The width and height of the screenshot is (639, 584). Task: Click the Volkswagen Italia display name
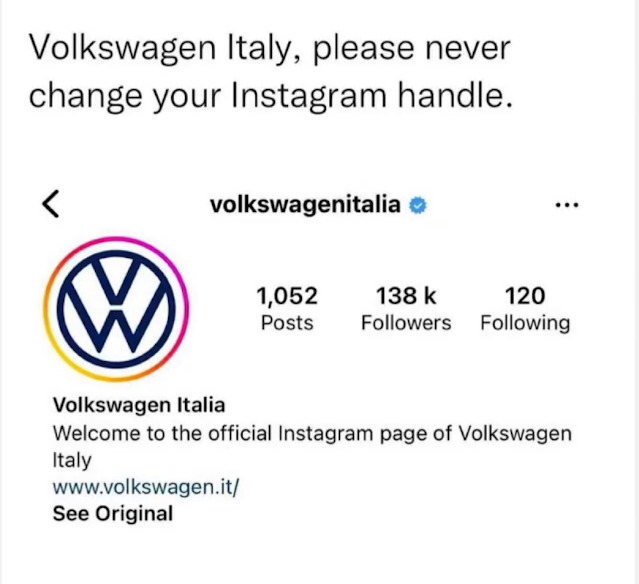[x=139, y=405]
